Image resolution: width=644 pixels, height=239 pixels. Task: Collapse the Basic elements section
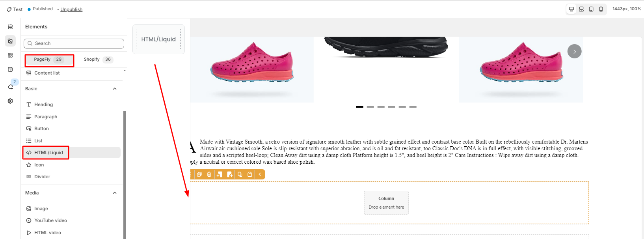coord(115,89)
